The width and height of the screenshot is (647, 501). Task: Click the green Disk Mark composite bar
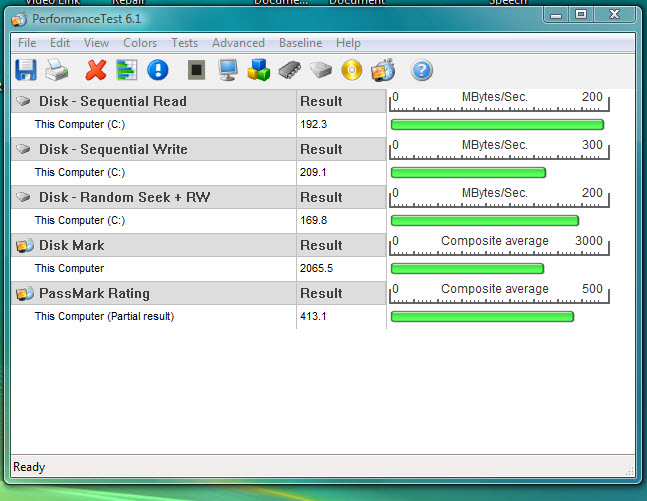[x=467, y=269]
